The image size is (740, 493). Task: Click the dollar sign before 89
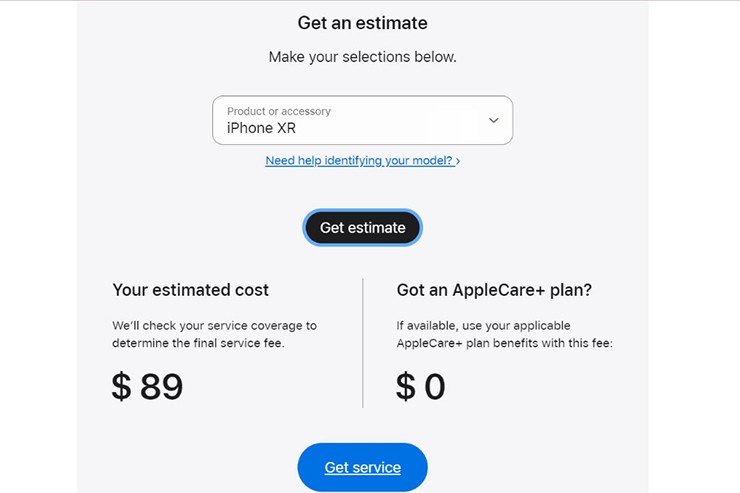click(x=121, y=386)
